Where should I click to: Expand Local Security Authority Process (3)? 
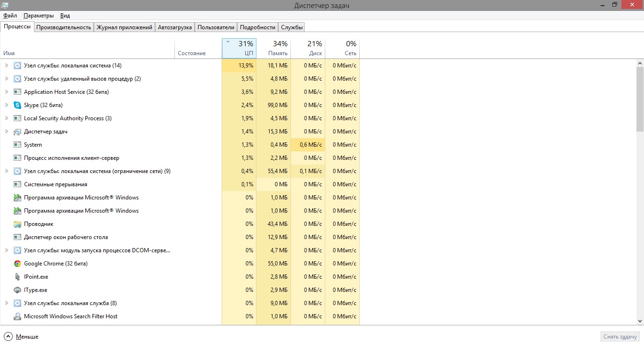tap(7, 118)
